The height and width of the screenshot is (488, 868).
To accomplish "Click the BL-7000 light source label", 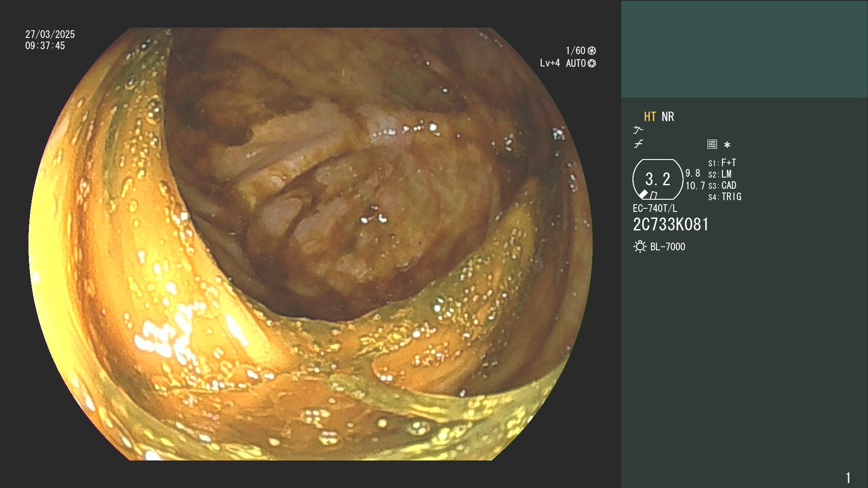I will click(x=668, y=247).
